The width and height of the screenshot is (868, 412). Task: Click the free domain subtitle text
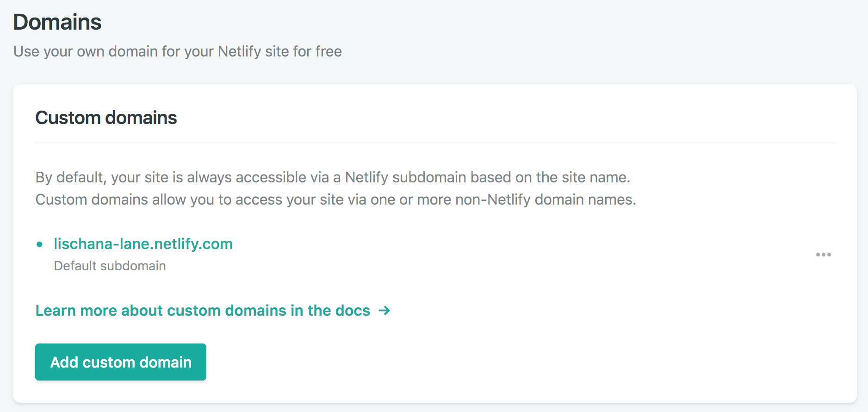178,51
